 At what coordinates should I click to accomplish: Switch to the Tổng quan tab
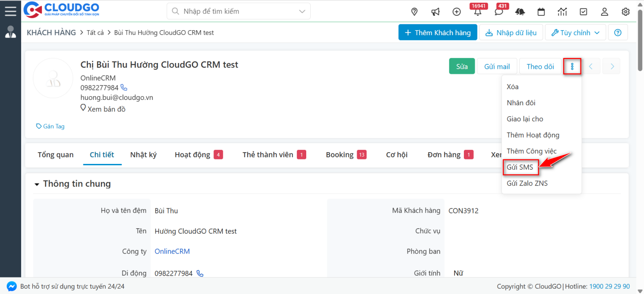tap(55, 154)
